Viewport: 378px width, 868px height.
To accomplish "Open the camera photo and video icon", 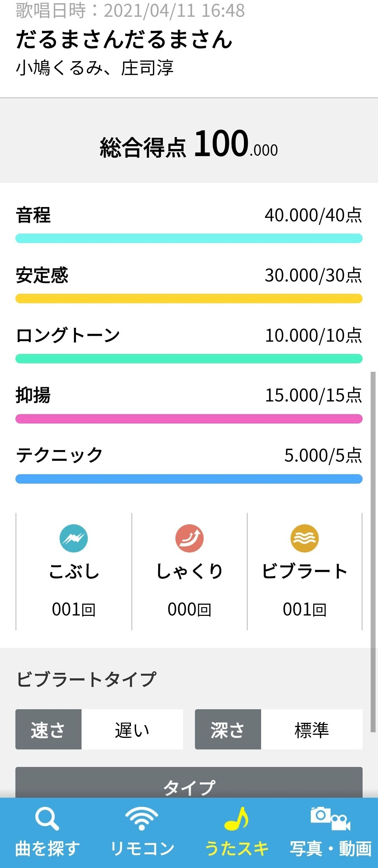I will click(330, 819).
